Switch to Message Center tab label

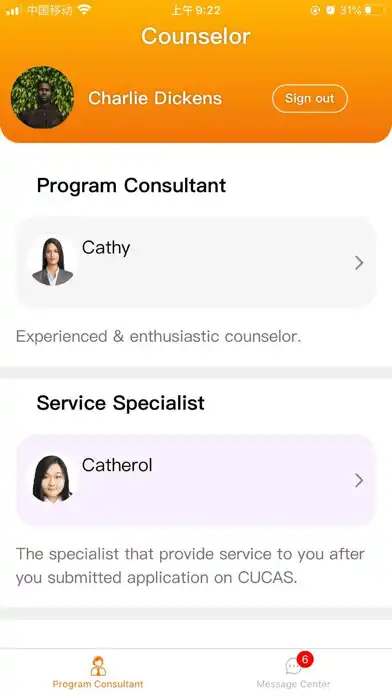[x=293, y=684]
